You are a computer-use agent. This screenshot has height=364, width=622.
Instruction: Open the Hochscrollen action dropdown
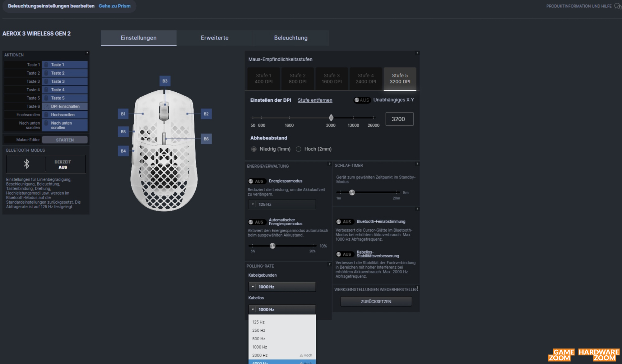(x=65, y=115)
